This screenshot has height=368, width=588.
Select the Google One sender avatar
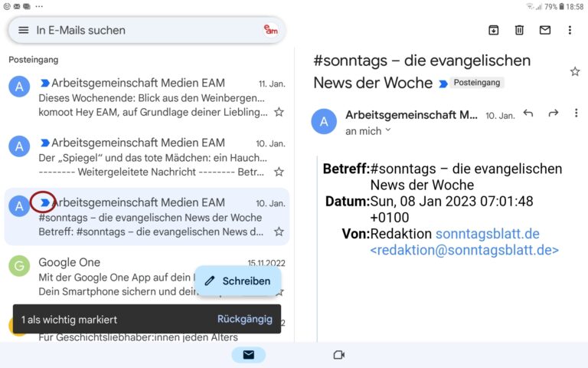point(19,266)
